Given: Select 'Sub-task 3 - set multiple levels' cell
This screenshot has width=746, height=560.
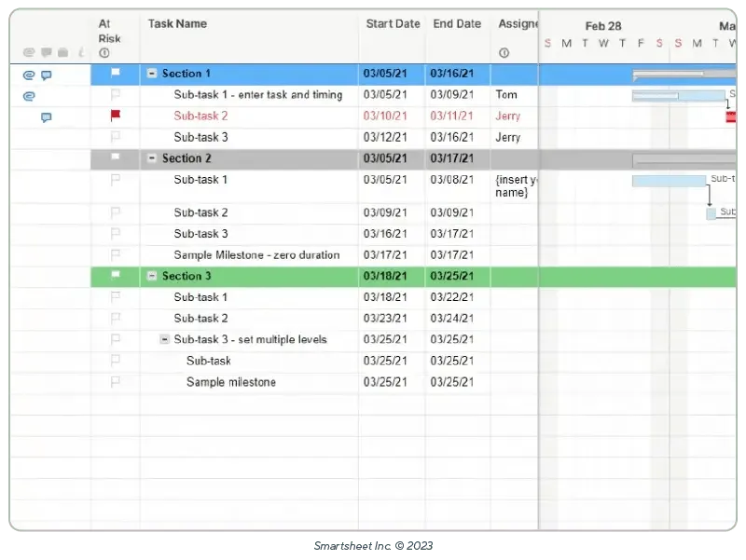Looking at the screenshot, I should coord(249,340).
